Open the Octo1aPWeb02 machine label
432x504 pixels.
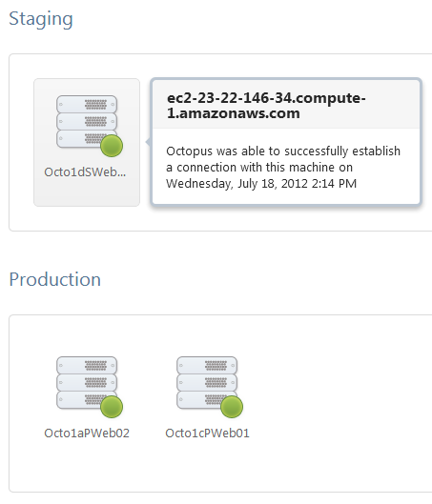[87, 433]
